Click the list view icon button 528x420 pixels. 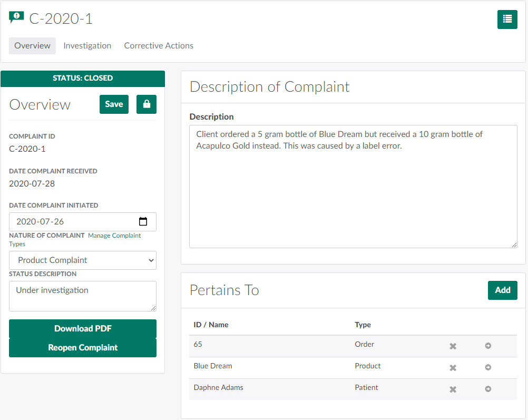coord(507,19)
